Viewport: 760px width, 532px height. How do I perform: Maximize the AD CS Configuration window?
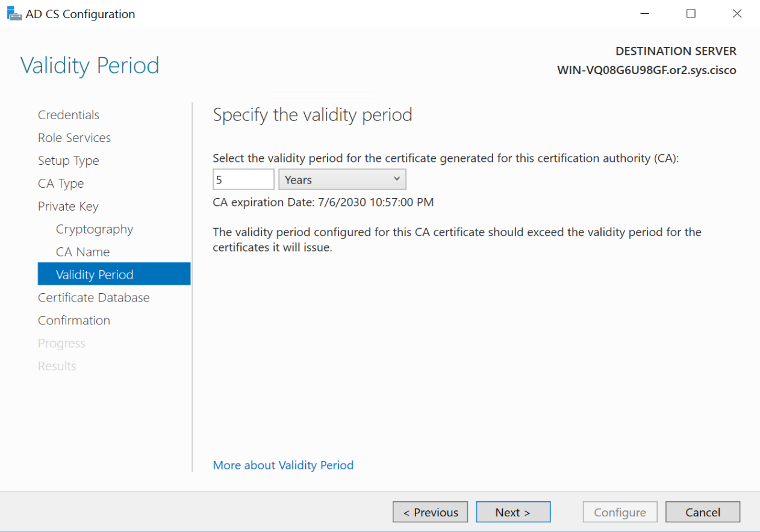click(691, 13)
